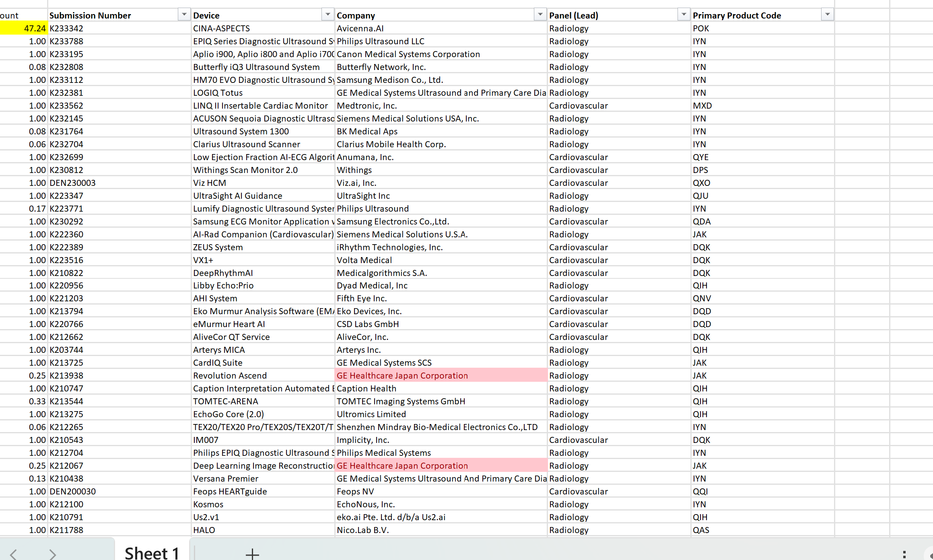Viewport: 933px width, 560px height.
Task: Select the TOMTEC-ARENA device cell
Action: tap(263, 401)
